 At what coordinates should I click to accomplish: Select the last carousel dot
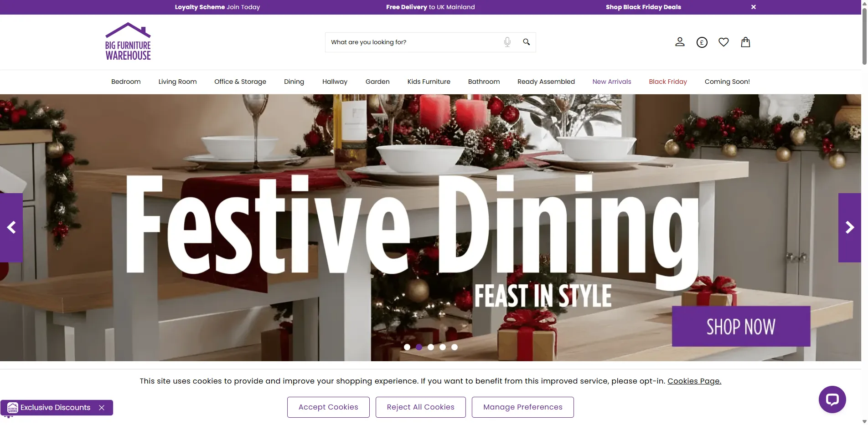455,347
